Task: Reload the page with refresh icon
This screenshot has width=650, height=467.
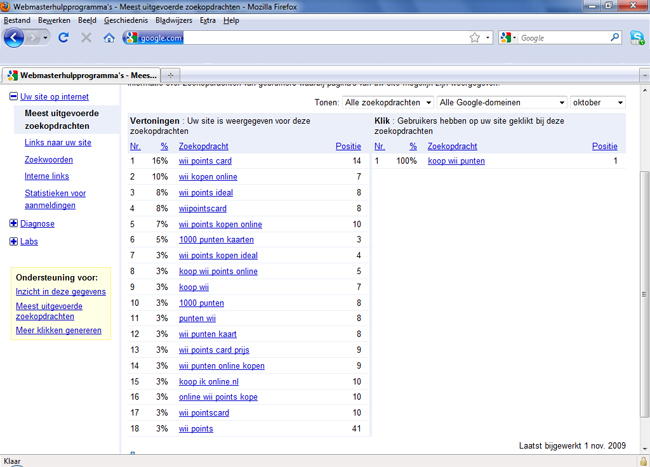Action: pyautogui.click(x=63, y=38)
